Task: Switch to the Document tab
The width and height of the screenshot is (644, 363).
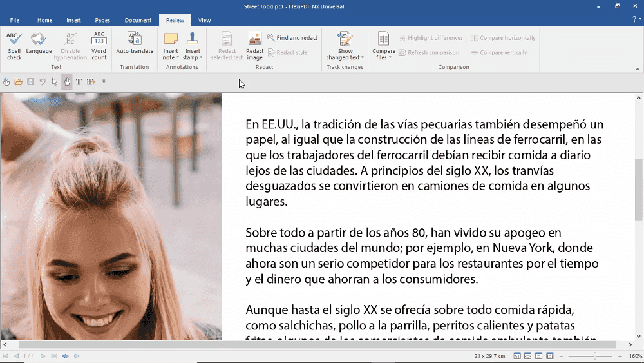Action: tap(138, 20)
